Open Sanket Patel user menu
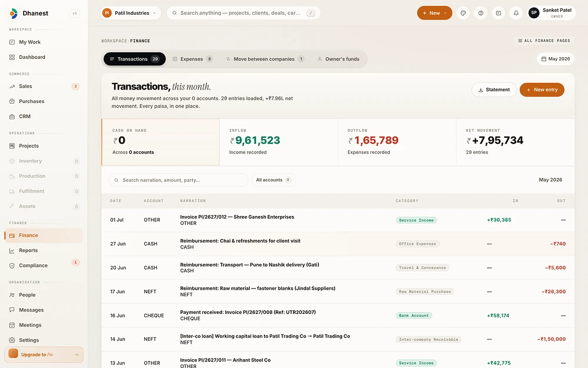The image size is (588, 368). click(551, 13)
